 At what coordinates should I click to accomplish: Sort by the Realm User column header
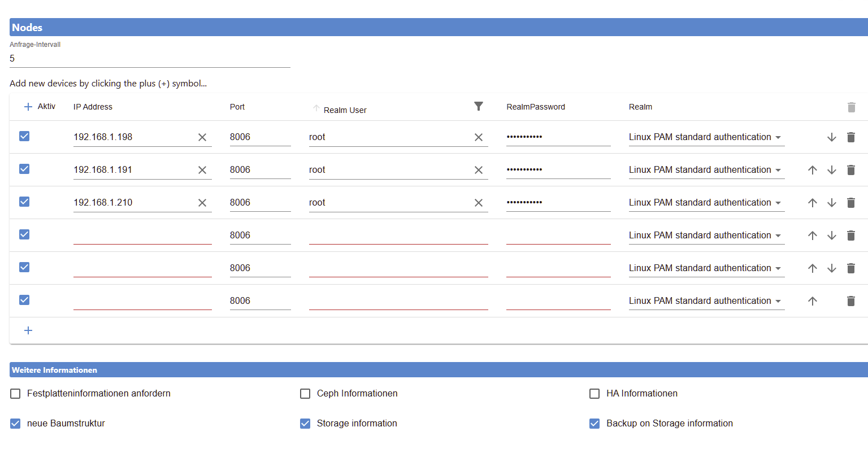(345, 110)
